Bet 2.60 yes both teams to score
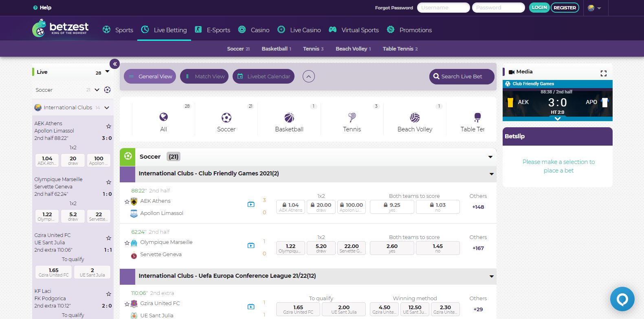This screenshot has height=319, width=644. coord(392,248)
